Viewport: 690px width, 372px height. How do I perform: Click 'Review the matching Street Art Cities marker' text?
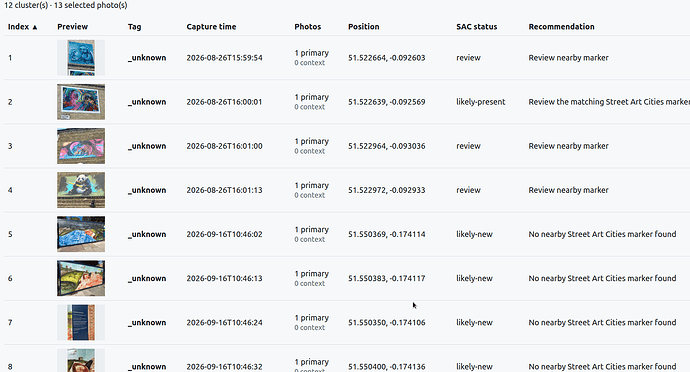click(x=609, y=102)
